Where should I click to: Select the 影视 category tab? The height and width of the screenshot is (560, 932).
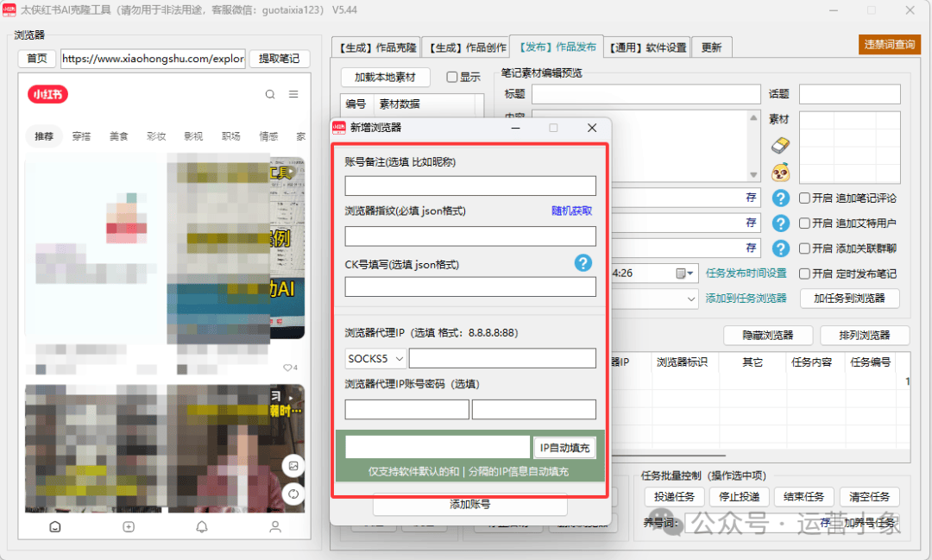tap(194, 136)
